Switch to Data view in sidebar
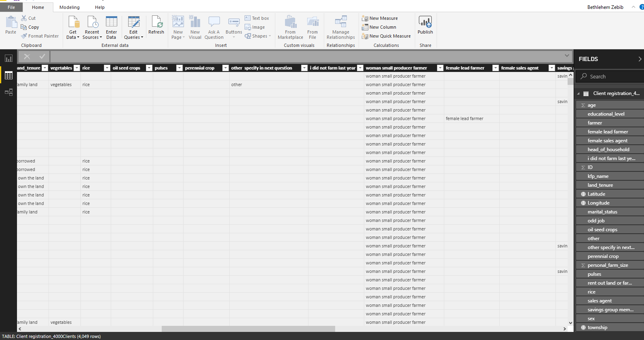This screenshot has width=644, height=340. click(x=8, y=75)
